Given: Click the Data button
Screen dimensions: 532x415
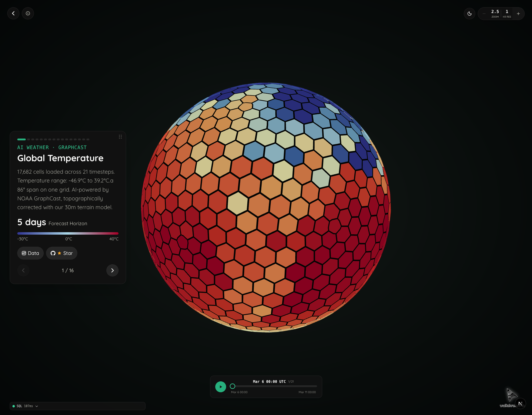Looking at the screenshot, I should [x=30, y=253].
